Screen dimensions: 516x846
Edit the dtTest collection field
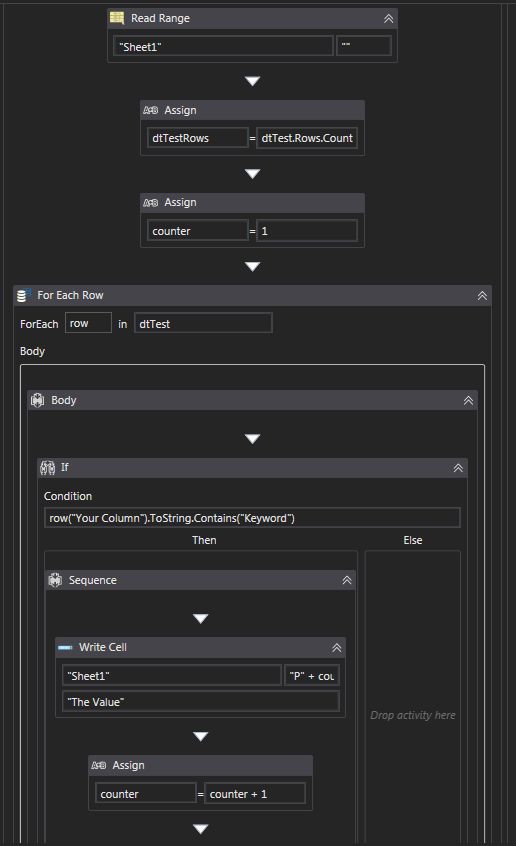coord(203,324)
